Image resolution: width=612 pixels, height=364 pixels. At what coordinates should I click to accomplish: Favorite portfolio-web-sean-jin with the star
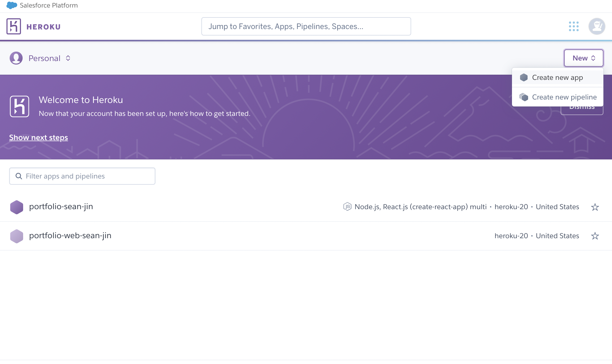pyautogui.click(x=595, y=236)
